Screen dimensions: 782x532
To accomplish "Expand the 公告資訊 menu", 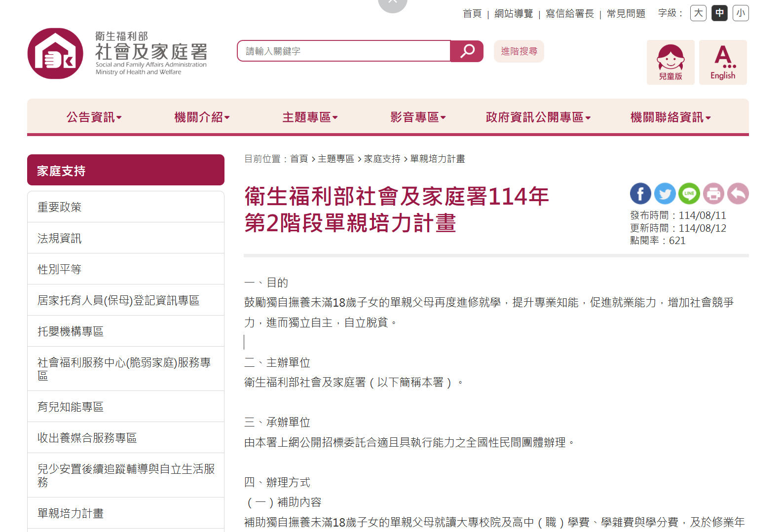I will [94, 117].
